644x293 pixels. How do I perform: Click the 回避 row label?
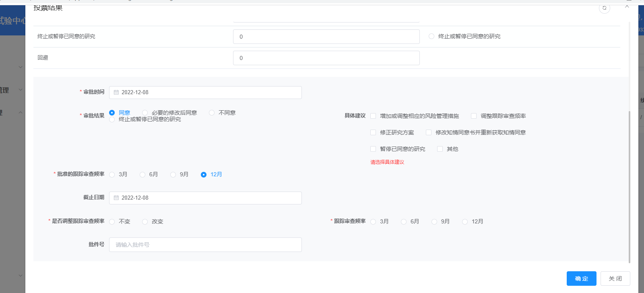[x=43, y=58]
